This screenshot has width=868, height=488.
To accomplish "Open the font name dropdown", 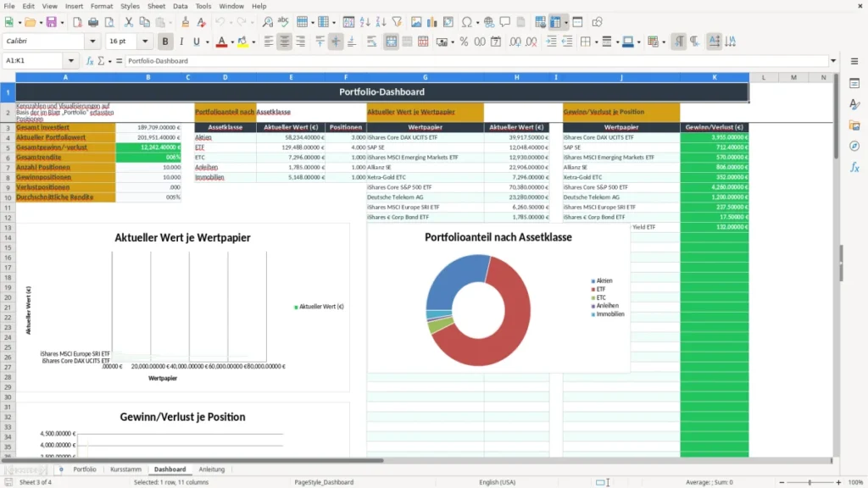I will [x=92, y=41].
